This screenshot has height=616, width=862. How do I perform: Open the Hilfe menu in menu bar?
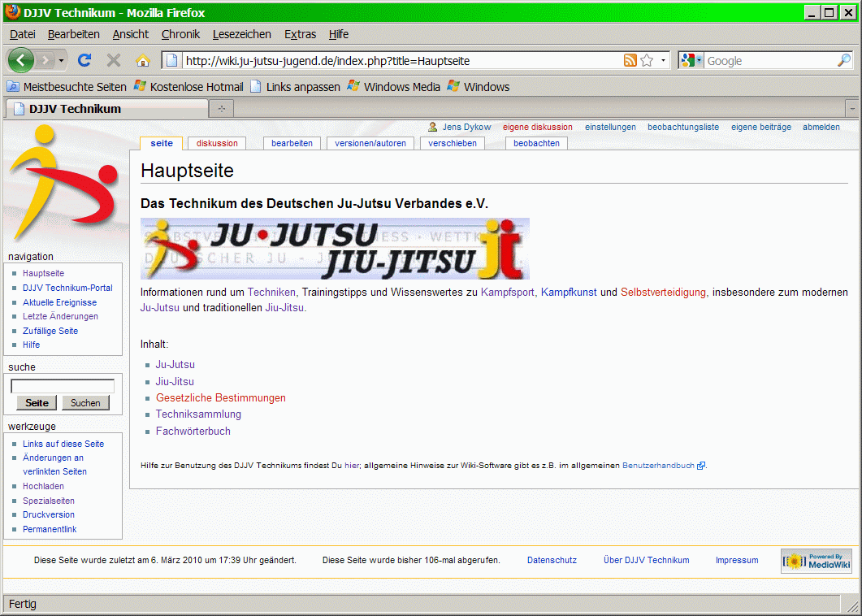coord(339,34)
